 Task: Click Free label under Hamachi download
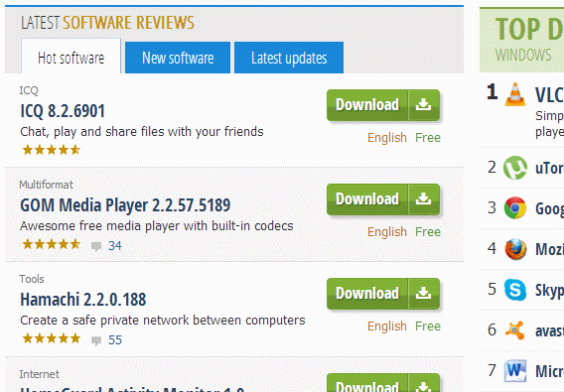point(428,327)
